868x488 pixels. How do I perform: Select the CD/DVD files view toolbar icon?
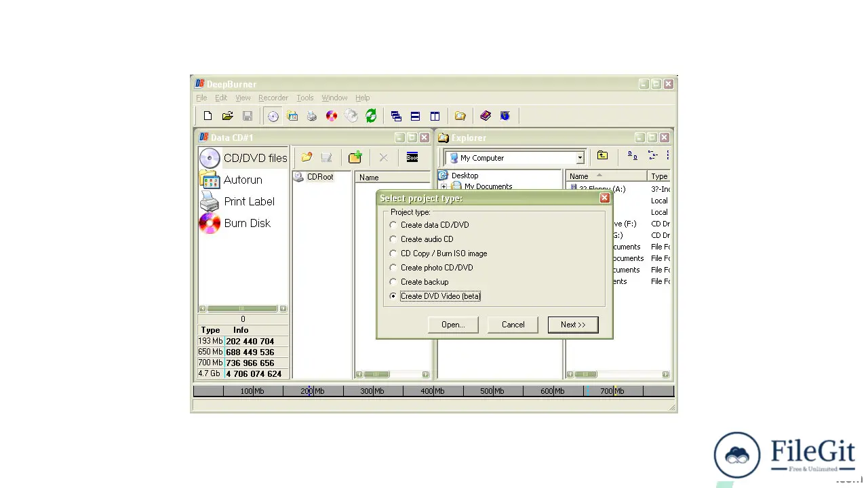coord(273,116)
